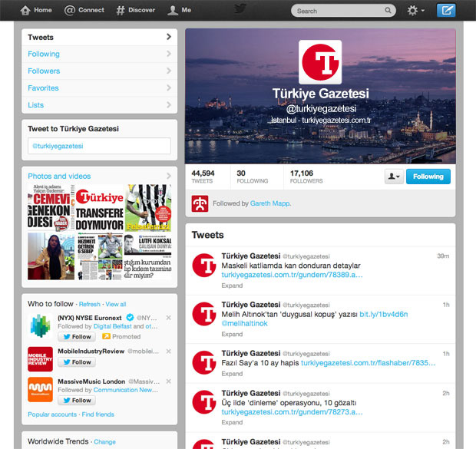View all Who to follow suggestions
476x449 pixels.
pos(116,304)
